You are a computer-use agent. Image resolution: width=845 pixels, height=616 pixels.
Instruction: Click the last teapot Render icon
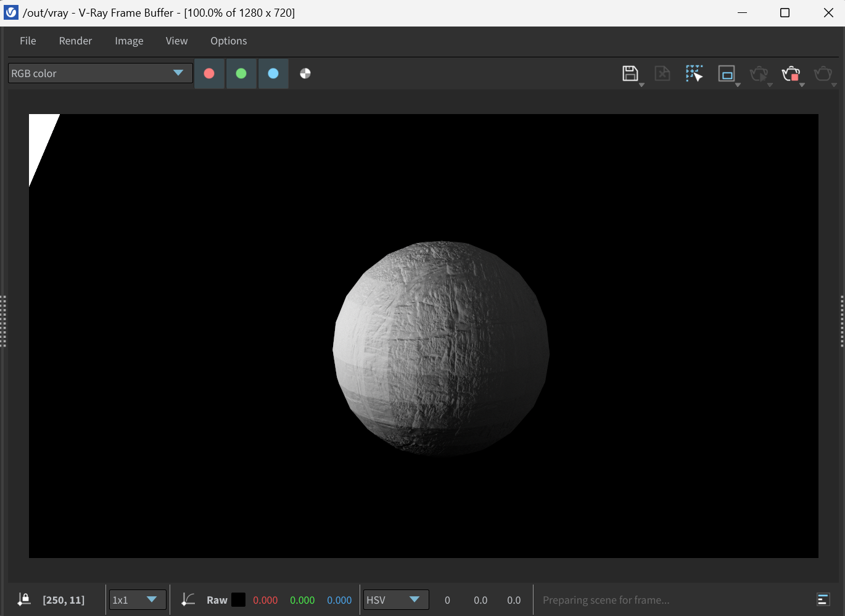(x=823, y=74)
